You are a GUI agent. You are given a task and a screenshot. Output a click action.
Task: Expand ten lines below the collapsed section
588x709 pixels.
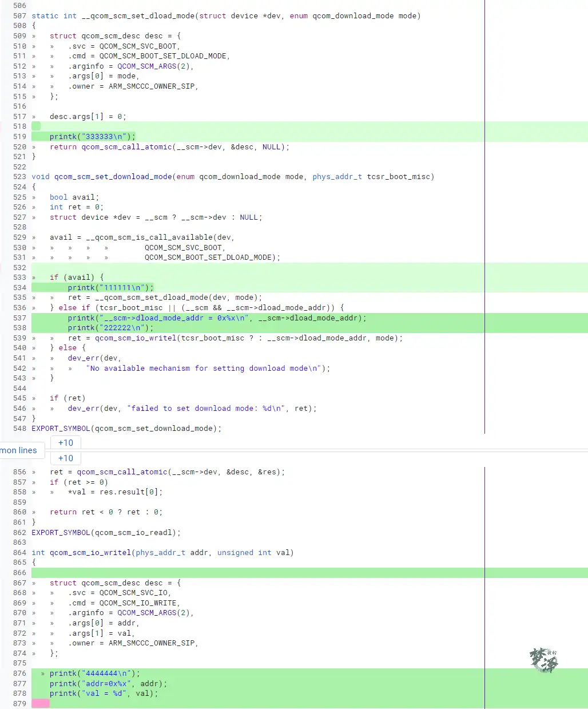[66, 458]
